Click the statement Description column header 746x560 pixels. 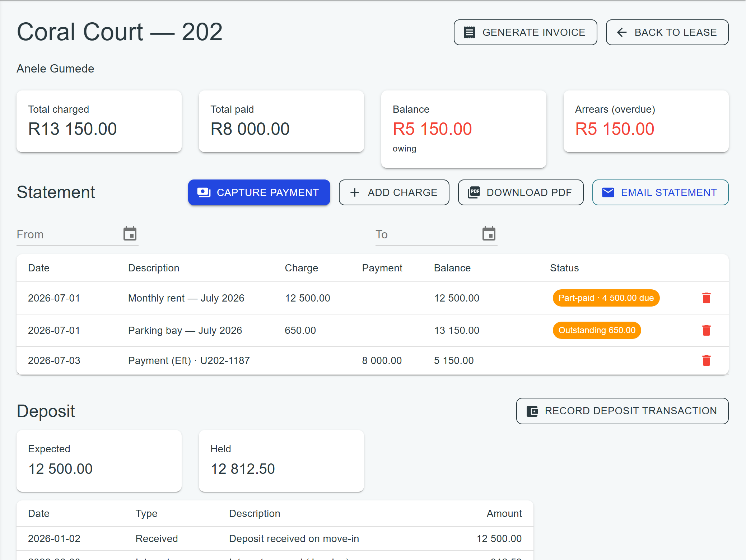tap(154, 268)
